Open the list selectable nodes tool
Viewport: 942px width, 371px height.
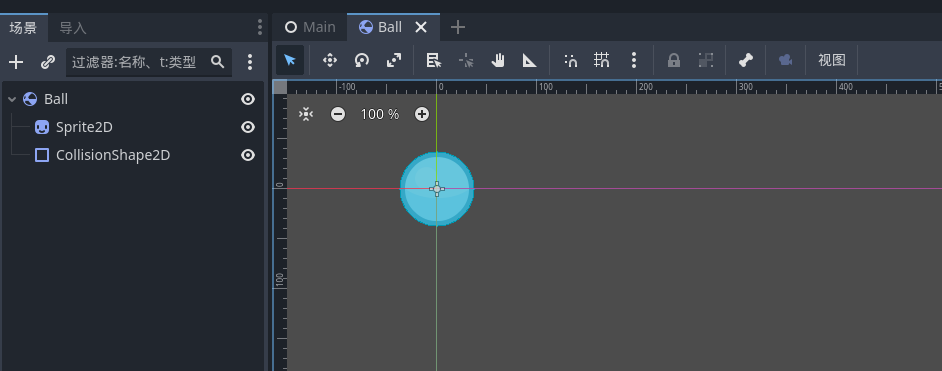(434, 60)
